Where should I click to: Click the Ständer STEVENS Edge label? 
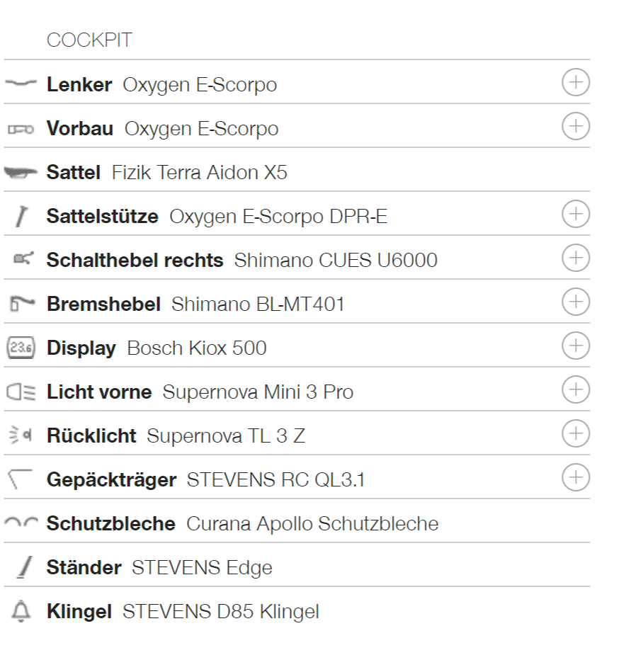(x=159, y=567)
